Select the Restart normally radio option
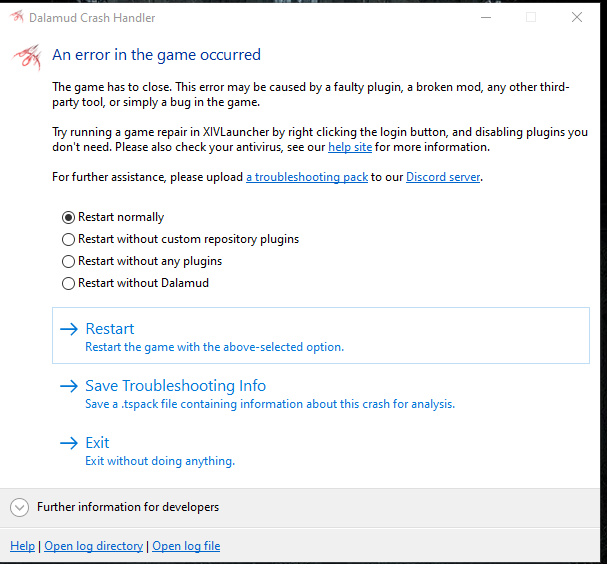The image size is (607, 564). pyautogui.click(x=113, y=217)
